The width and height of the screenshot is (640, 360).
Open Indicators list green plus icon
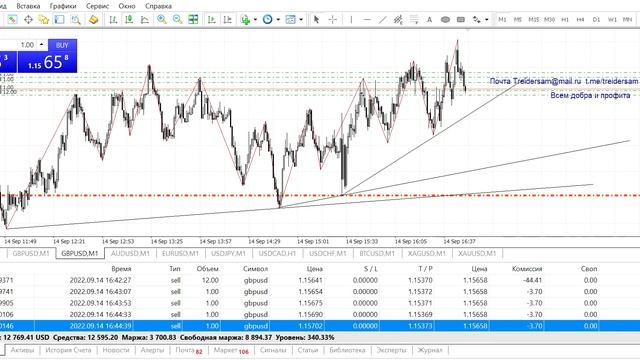pyautogui.click(x=245, y=19)
